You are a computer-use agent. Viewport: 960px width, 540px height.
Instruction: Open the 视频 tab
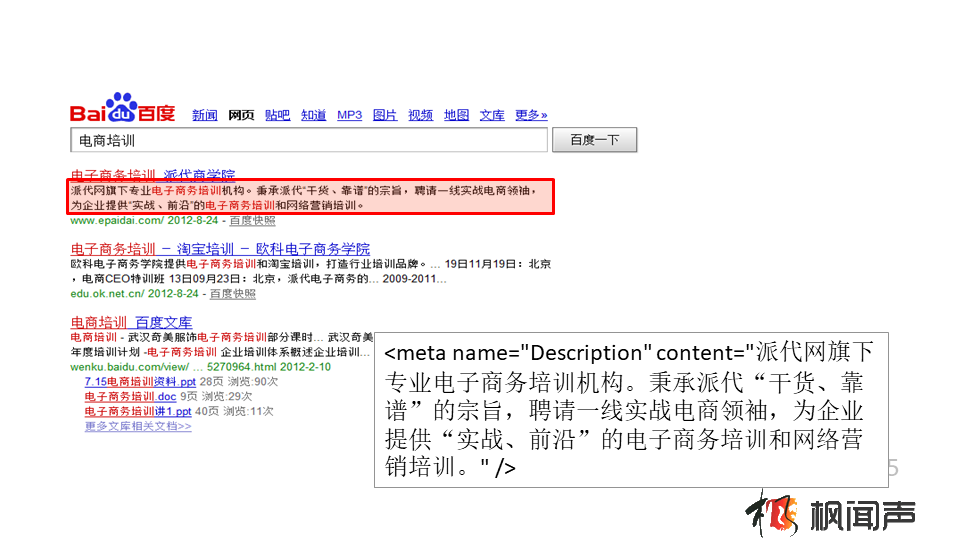pos(421,115)
